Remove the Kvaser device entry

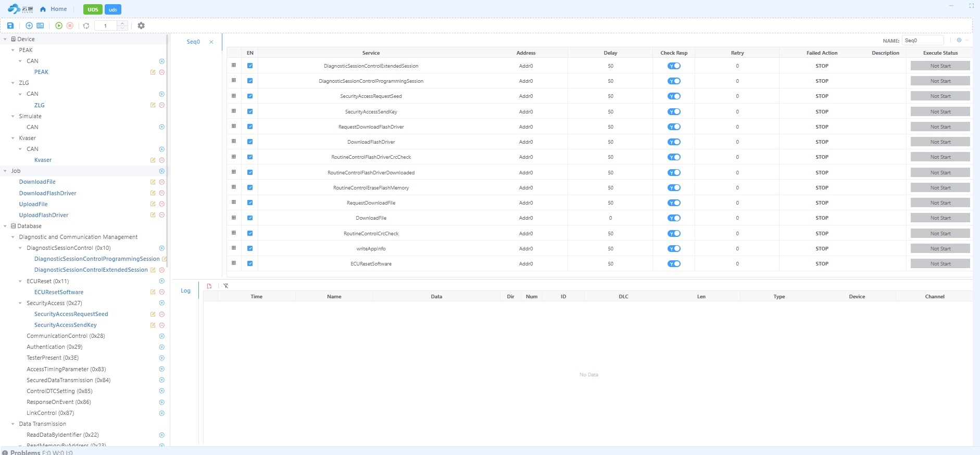[x=162, y=160]
